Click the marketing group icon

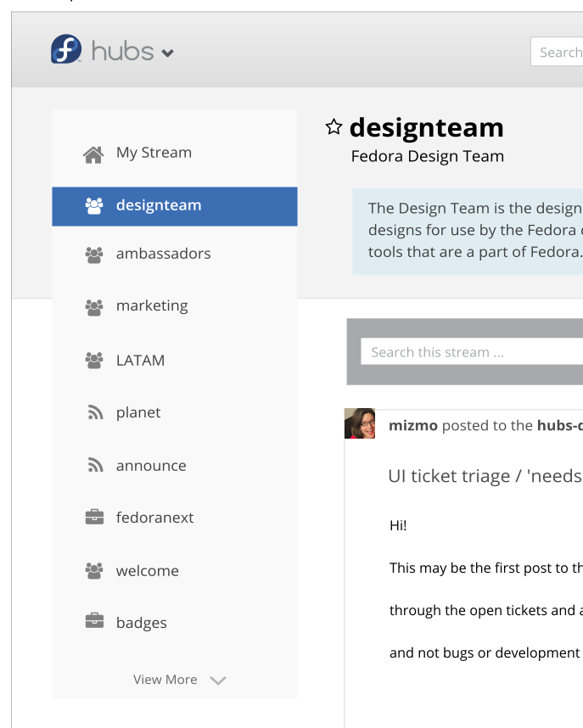tap(94, 307)
